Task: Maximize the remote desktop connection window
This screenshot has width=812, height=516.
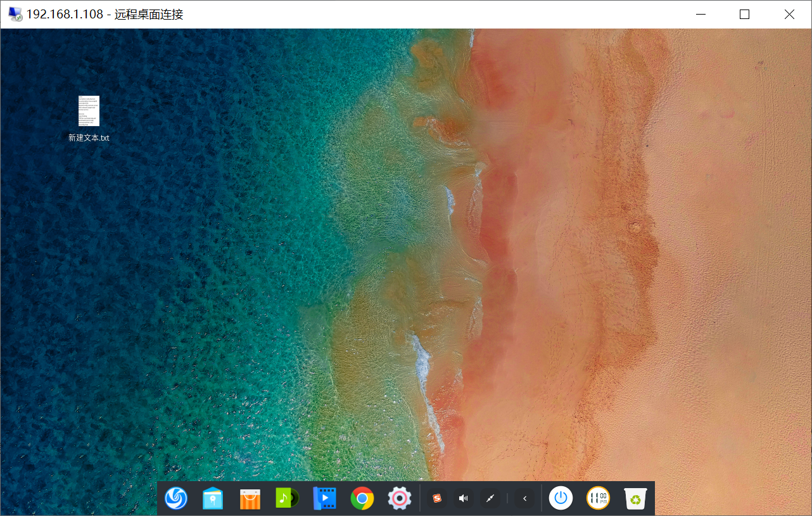Action: 744,13
